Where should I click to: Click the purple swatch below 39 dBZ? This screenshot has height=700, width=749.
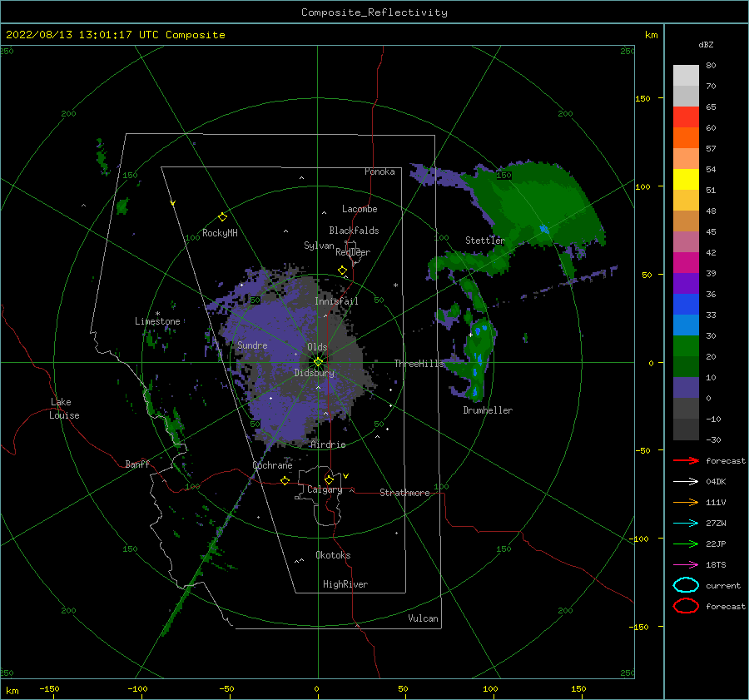point(686,283)
